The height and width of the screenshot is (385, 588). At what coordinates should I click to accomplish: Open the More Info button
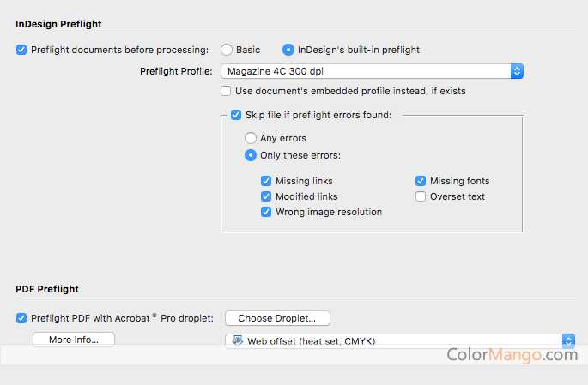[x=74, y=340]
